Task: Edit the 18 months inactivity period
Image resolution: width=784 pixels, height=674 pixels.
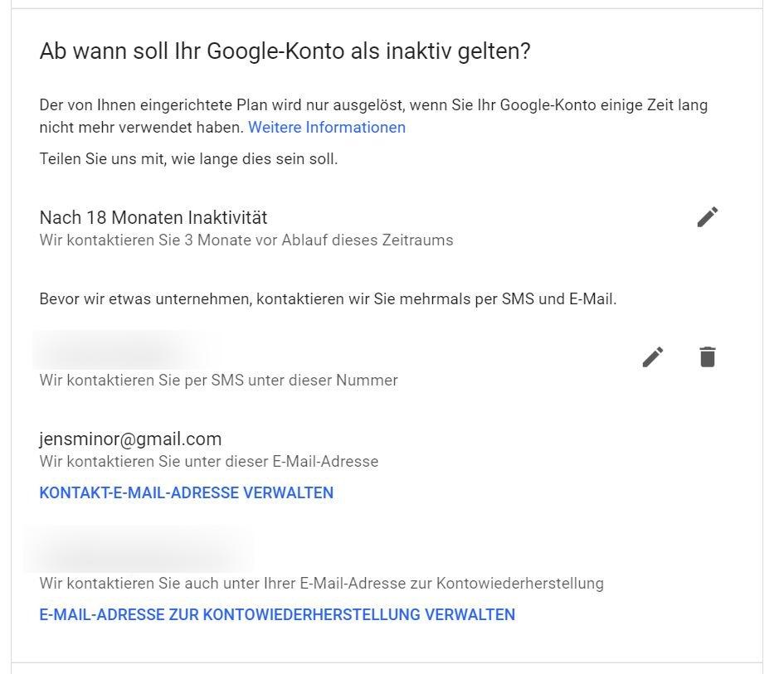Action: coord(707,217)
